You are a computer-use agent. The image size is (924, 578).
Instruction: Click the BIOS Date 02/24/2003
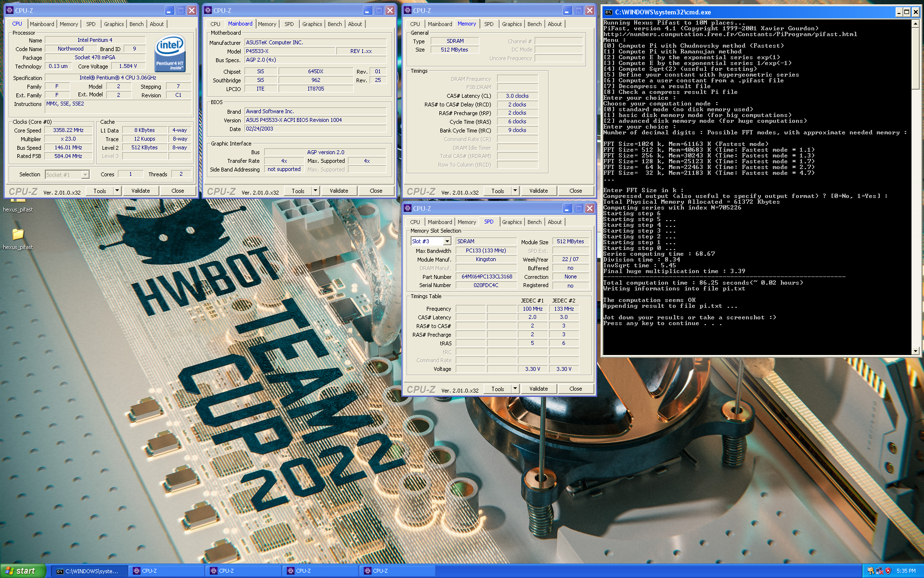pos(315,129)
